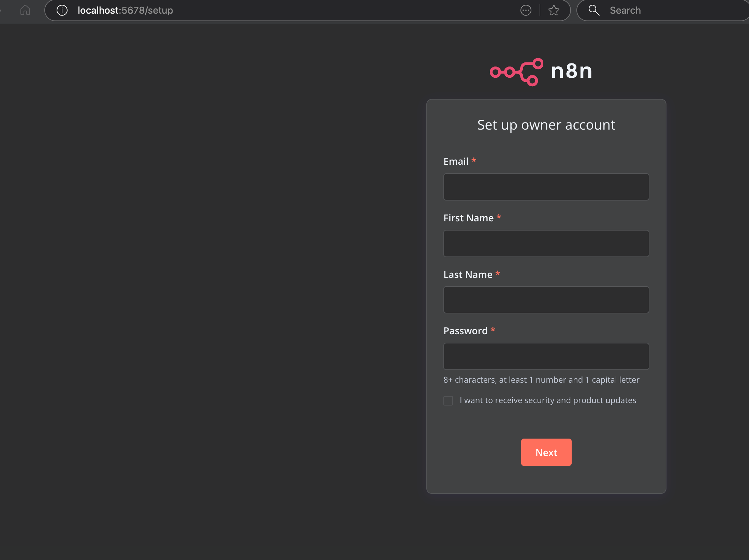
Task: Enable the security and product updates checkbox
Action: (448, 400)
